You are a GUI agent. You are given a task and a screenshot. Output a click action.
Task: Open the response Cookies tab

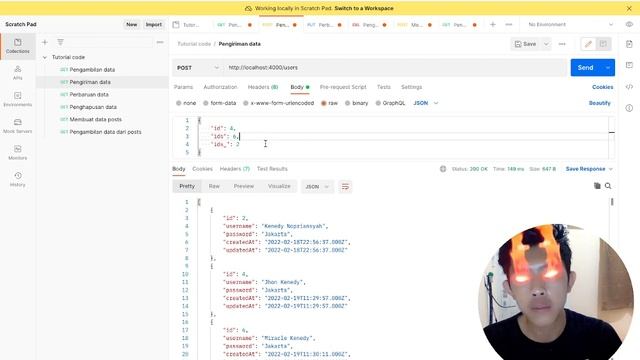point(202,169)
